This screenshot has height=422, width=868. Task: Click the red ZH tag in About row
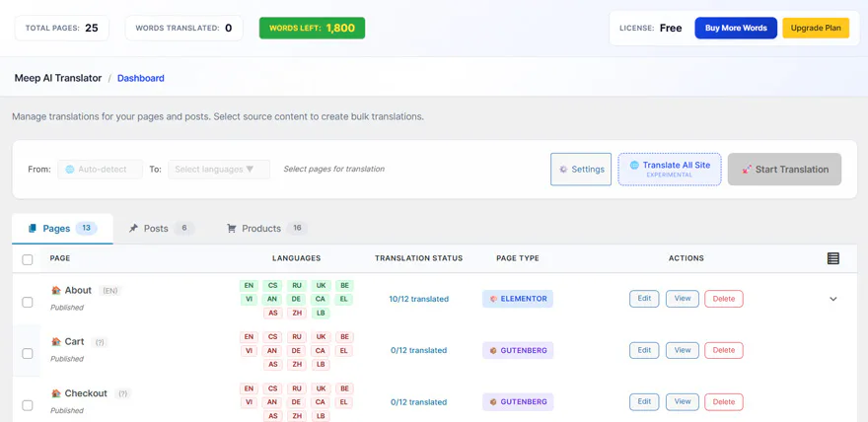point(296,313)
